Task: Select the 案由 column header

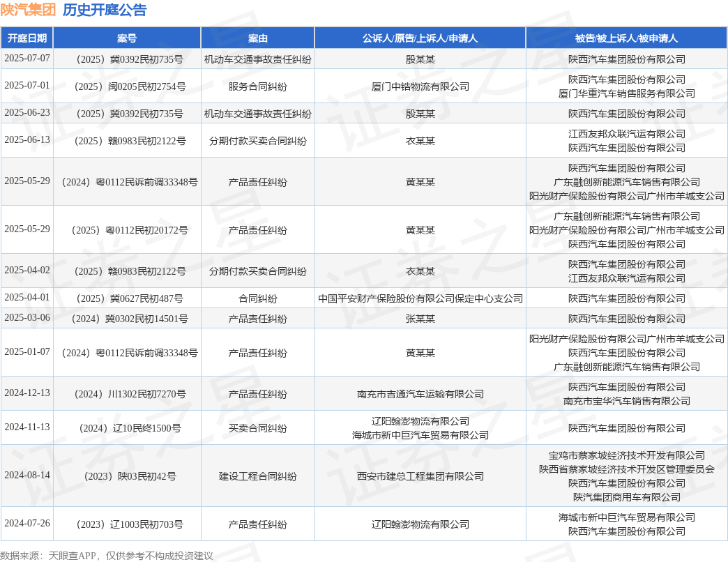Action: coord(258,38)
